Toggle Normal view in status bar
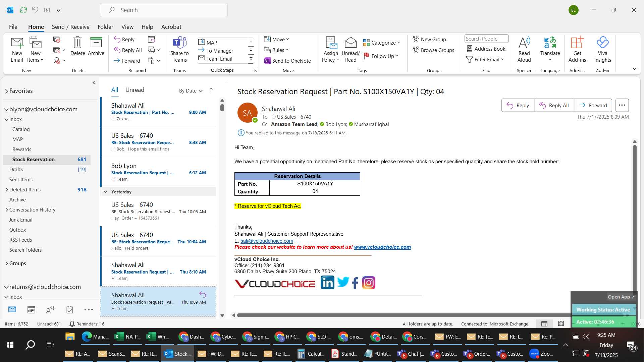This screenshot has height=362, width=644. click(x=544, y=323)
